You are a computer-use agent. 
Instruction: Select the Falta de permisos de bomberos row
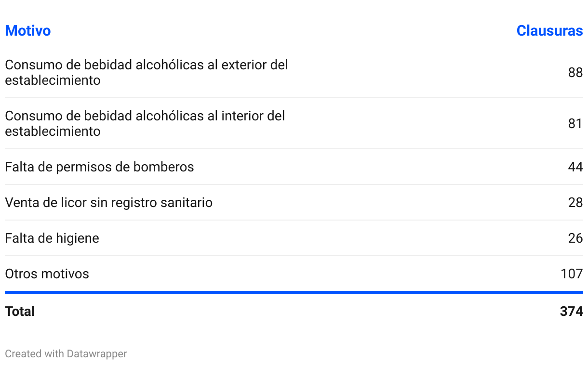pyautogui.click(x=294, y=167)
